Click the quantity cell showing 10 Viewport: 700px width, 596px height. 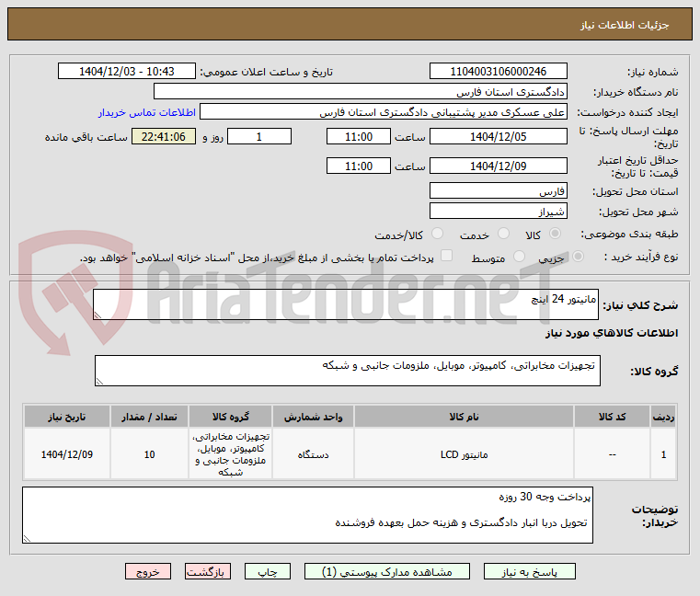tap(149, 454)
